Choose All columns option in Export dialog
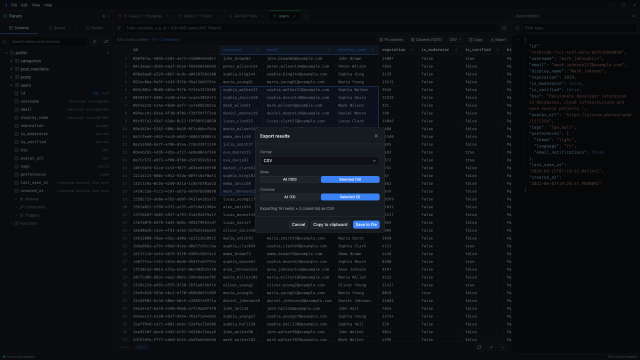Screen dimensions: 640x360 click(x=290, y=197)
